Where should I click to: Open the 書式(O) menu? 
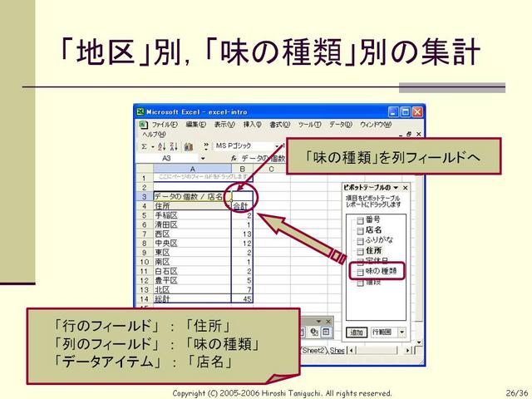point(279,125)
